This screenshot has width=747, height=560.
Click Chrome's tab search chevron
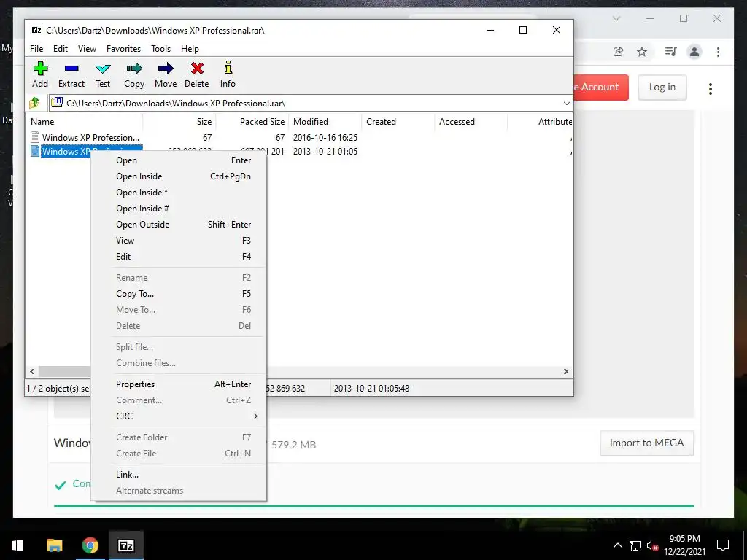click(616, 18)
